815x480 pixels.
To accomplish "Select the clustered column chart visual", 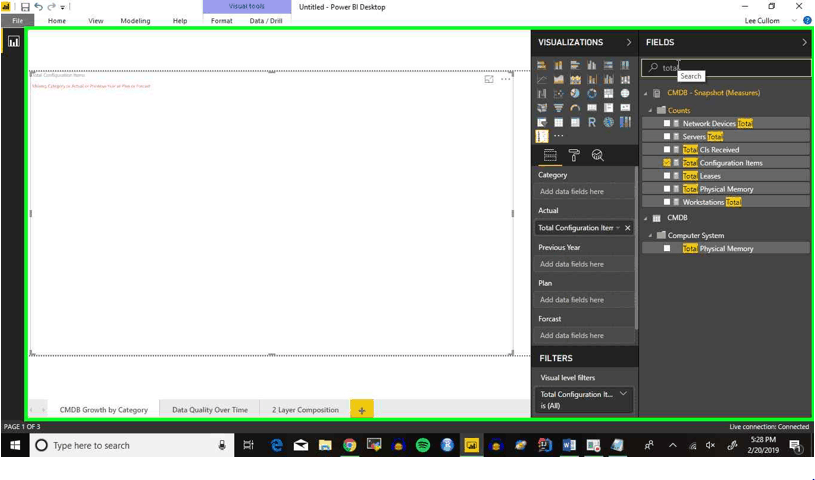I will [591, 65].
